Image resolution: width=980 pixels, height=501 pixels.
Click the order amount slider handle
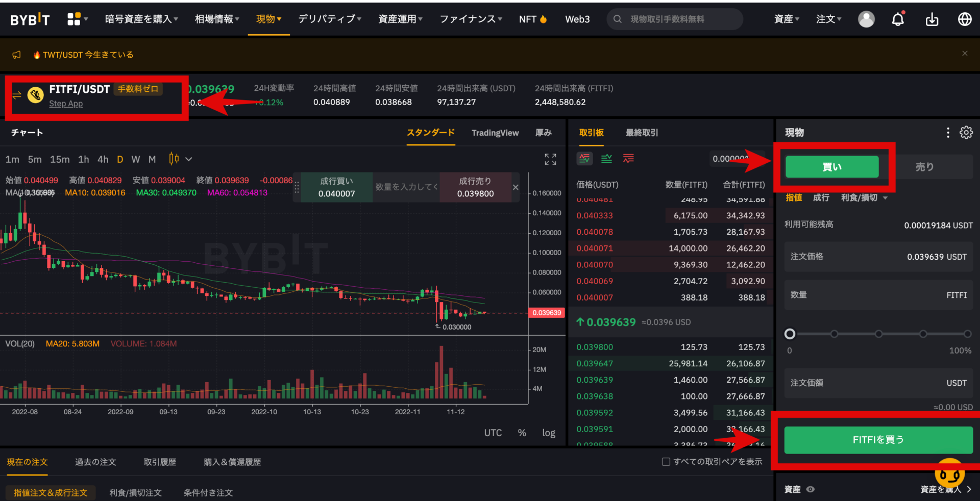coord(790,334)
